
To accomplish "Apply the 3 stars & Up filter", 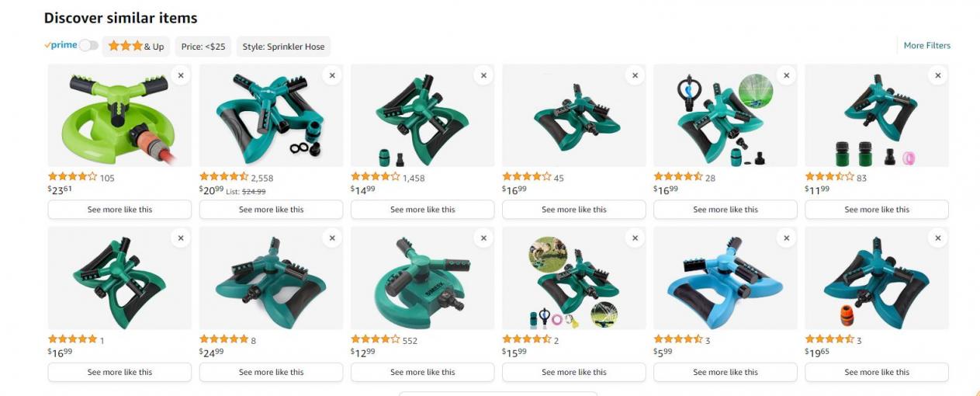I will (x=137, y=47).
